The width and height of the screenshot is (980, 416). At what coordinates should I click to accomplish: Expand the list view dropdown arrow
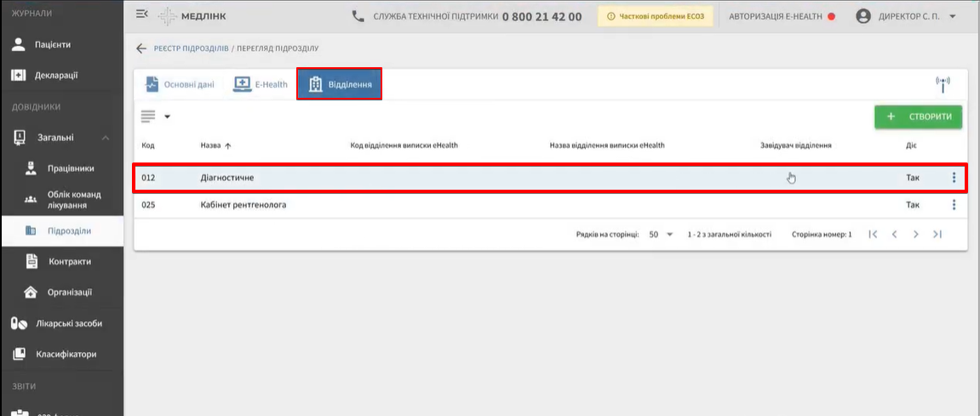tap(167, 117)
